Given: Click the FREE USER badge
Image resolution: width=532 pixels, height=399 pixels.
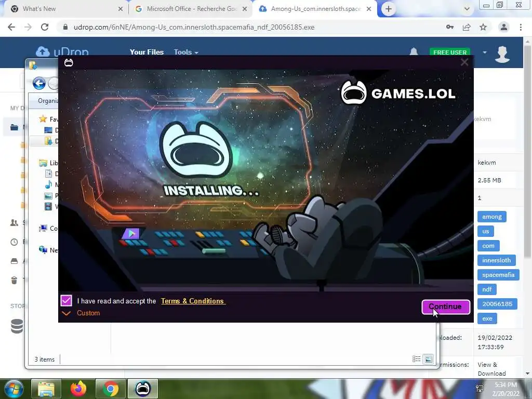Looking at the screenshot, I should point(449,52).
